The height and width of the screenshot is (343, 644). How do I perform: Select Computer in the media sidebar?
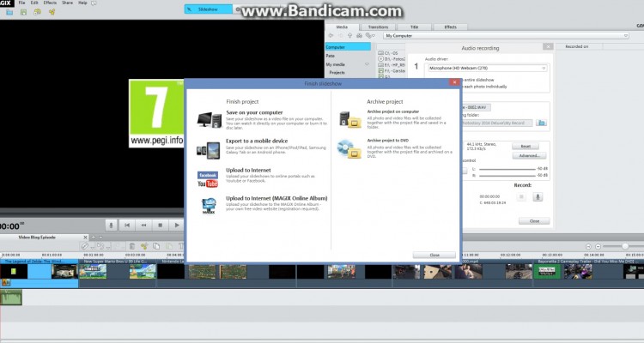348,47
